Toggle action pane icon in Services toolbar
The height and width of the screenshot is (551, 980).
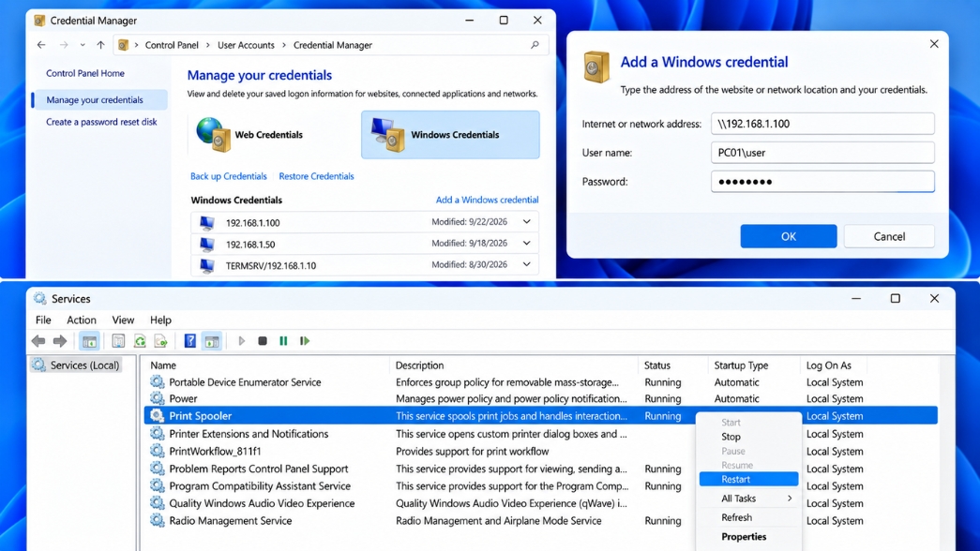pyautogui.click(x=212, y=341)
